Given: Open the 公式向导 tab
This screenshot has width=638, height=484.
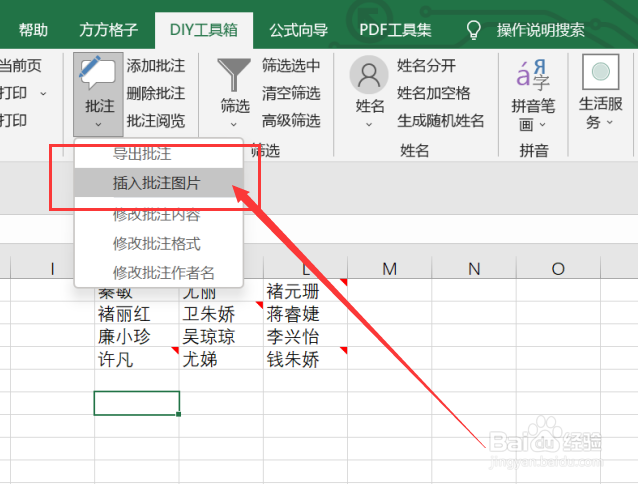Looking at the screenshot, I should (299, 30).
